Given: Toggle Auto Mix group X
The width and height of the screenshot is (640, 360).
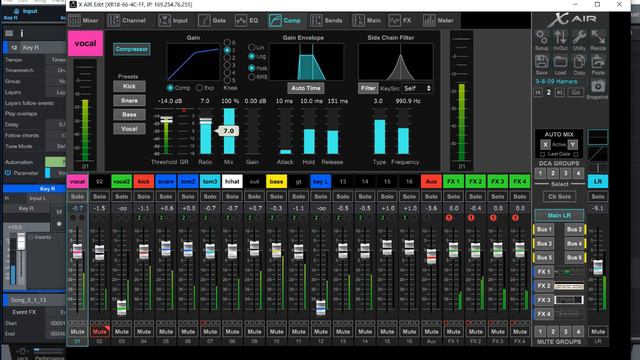Looking at the screenshot, I should tap(545, 144).
